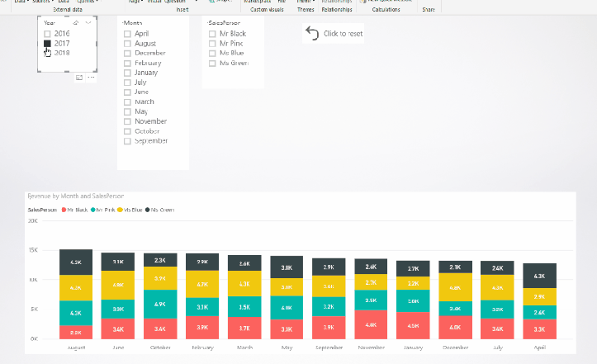
Task: Open more options ellipsis under Year slicer
Action: pos(90,77)
